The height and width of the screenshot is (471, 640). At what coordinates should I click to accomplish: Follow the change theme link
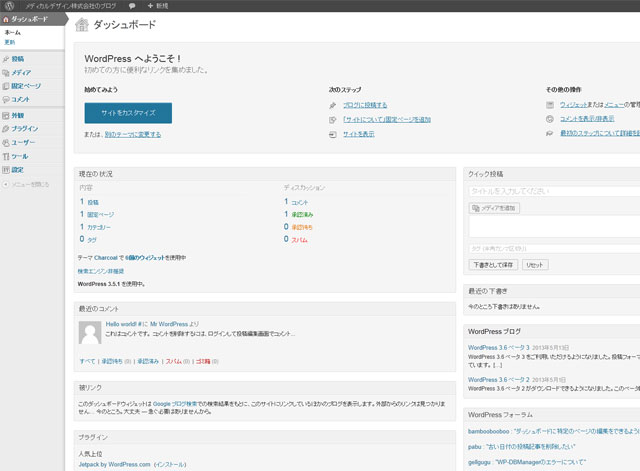(x=133, y=135)
